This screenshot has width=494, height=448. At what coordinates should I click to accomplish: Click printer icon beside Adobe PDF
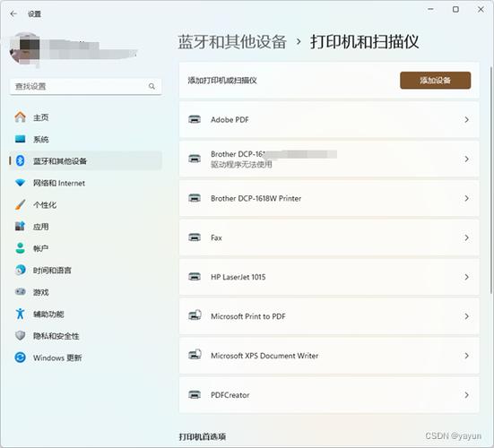click(195, 120)
